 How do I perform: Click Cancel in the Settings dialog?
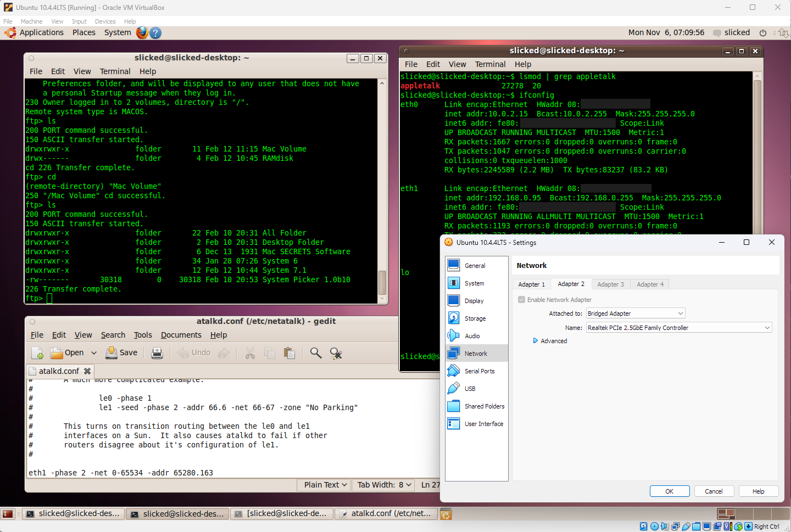click(x=714, y=491)
